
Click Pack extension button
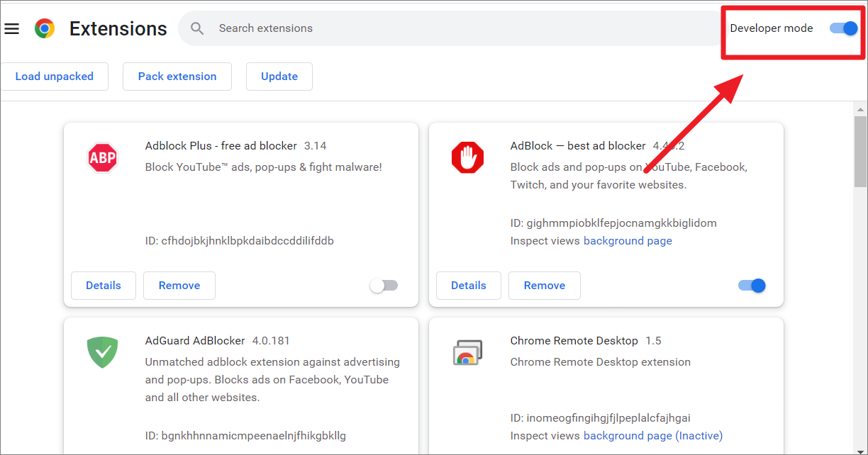177,77
